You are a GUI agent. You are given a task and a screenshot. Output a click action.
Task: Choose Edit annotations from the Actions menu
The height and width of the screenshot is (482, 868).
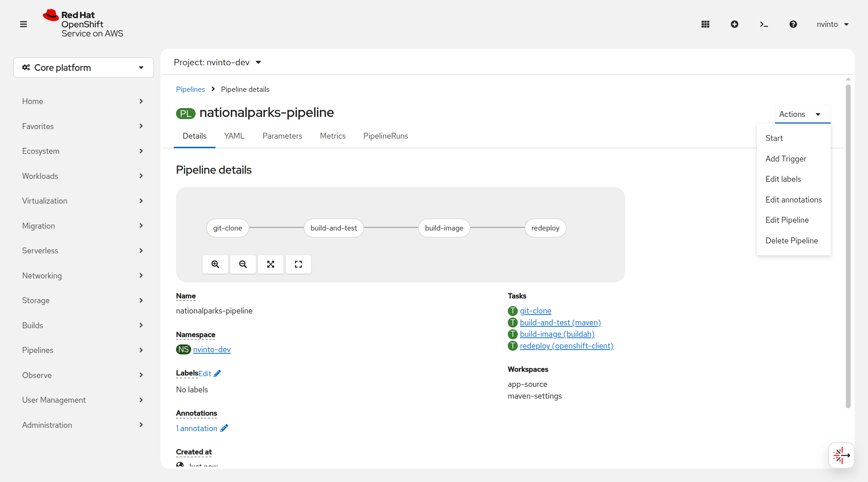(x=793, y=200)
